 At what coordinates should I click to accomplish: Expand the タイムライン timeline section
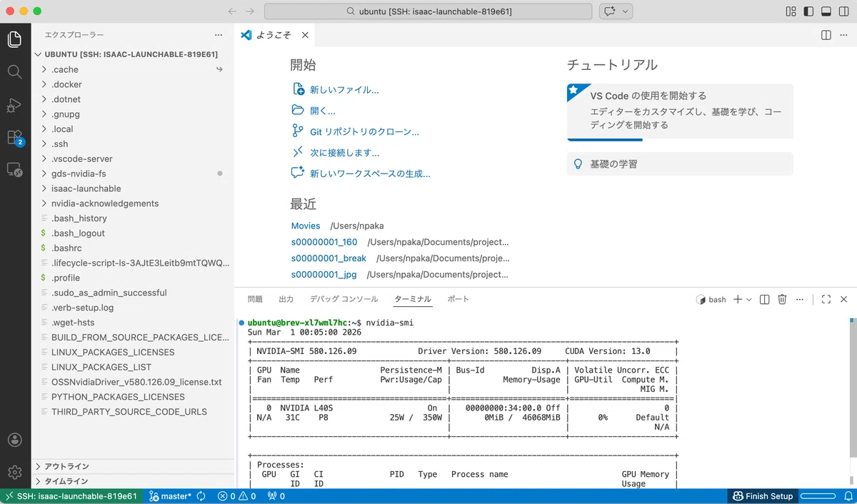[133, 481]
